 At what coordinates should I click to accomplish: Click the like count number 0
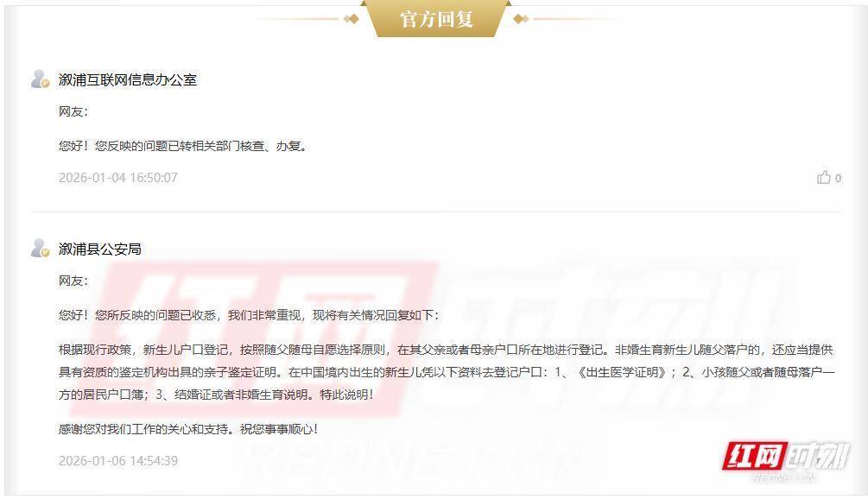(x=838, y=178)
